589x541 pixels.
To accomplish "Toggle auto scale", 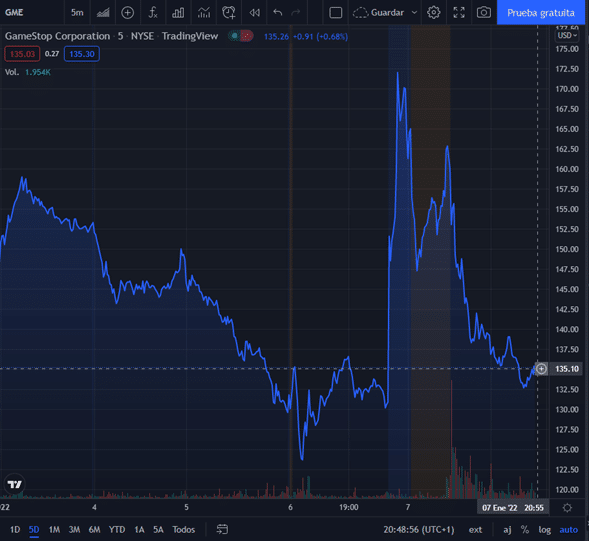I will click(x=568, y=529).
